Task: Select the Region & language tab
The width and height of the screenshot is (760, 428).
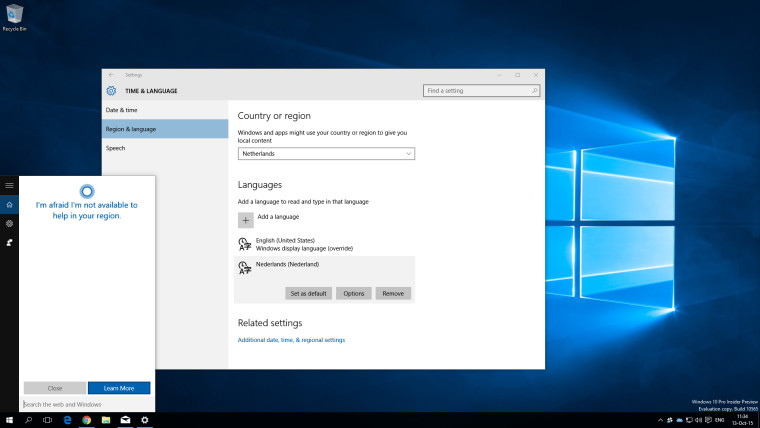Action: [x=165, y=129]
